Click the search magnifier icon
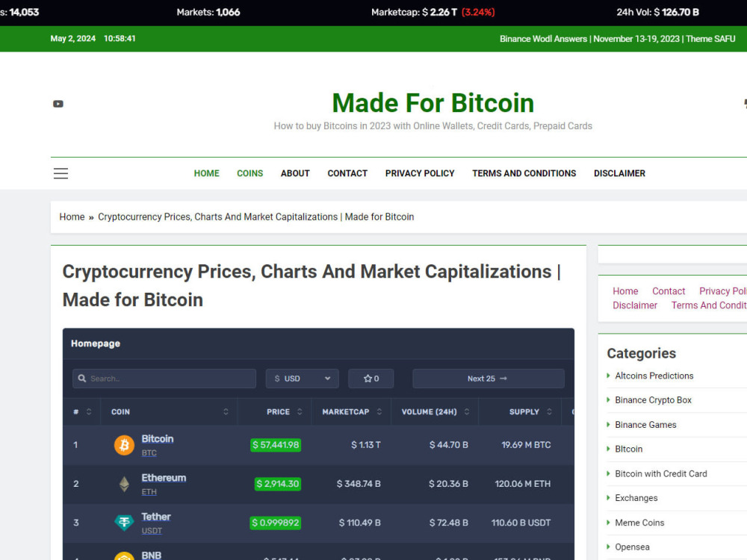Viewport: 747px width, 560px height. coord(82,379)
